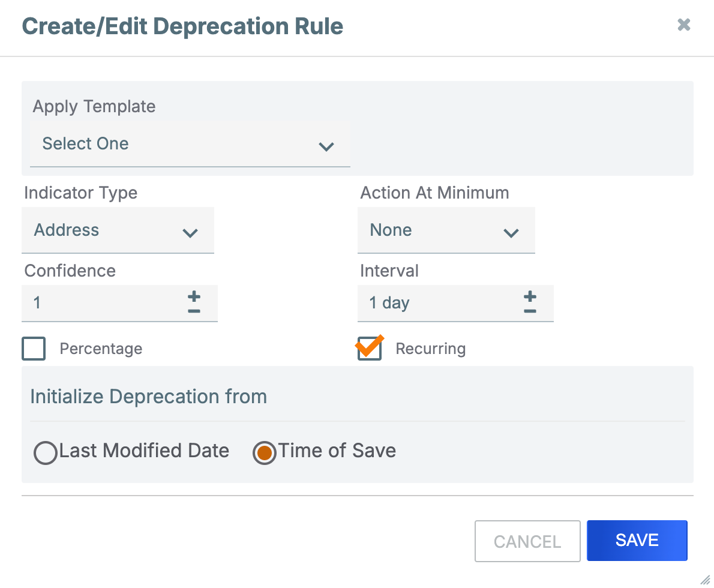
Task: Click into the Confidence value field
Action: 90,303
